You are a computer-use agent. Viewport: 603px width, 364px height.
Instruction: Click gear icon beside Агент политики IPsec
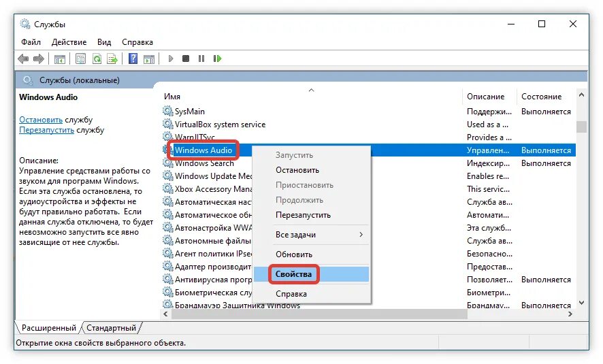167,253
